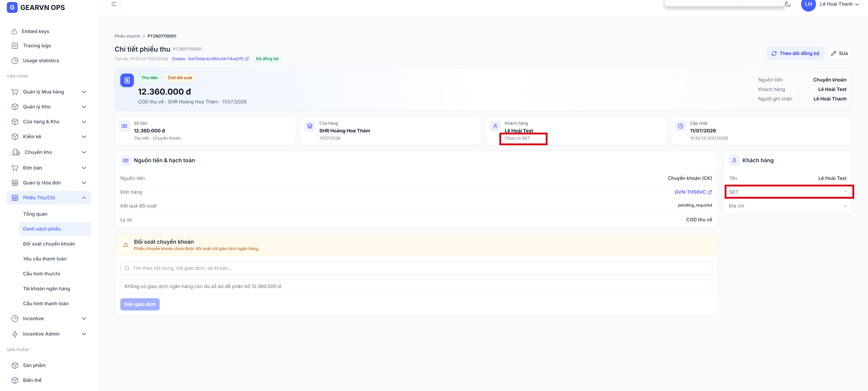Open the Lê Hoài Thanh account dropdown
This screenshot has width=868, height=391.
(839, 4)
